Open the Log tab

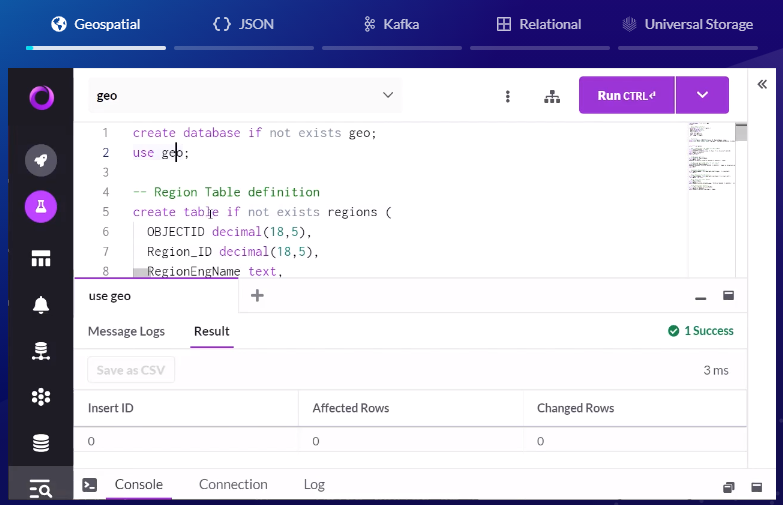click(314, 485)
